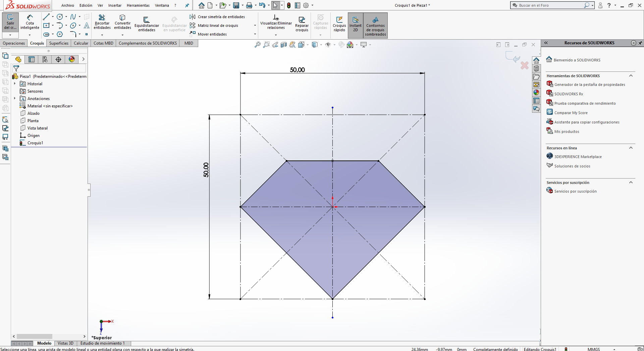Click the Save disk icon
Viewport: 644px width, 351px height.
(236, 5)
